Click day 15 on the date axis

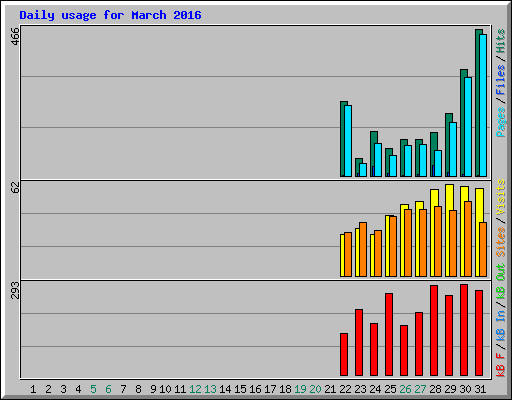coord(240,389)
